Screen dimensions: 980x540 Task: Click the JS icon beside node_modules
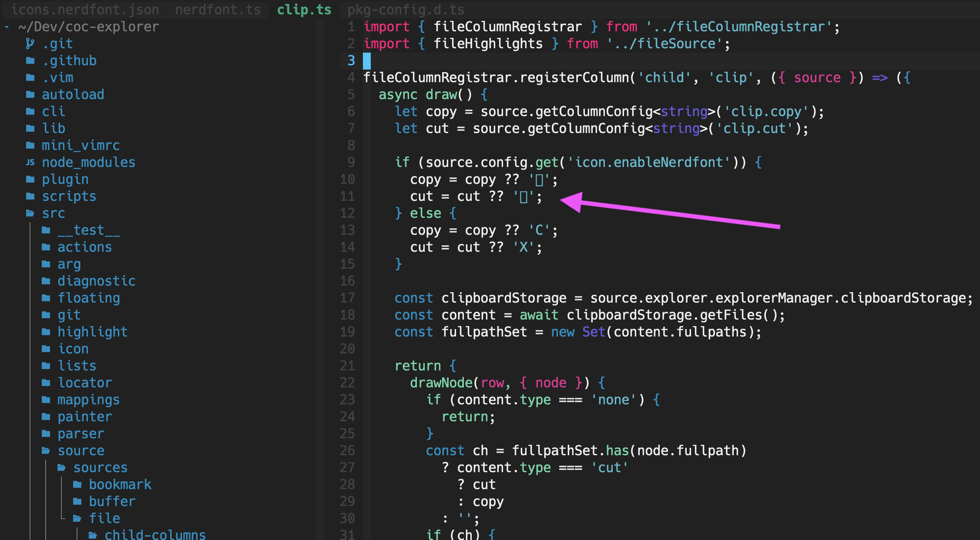(30, 162)
